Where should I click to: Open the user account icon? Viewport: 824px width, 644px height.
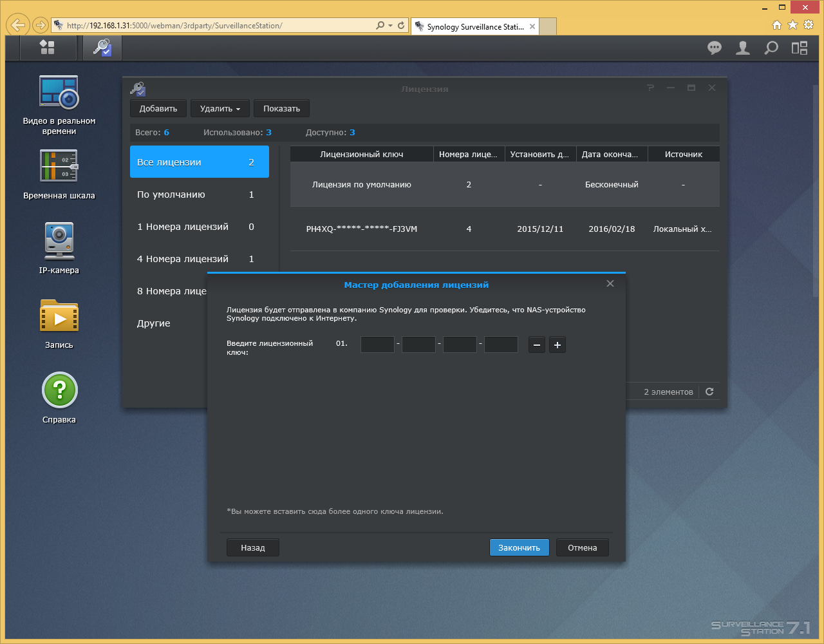743,48
